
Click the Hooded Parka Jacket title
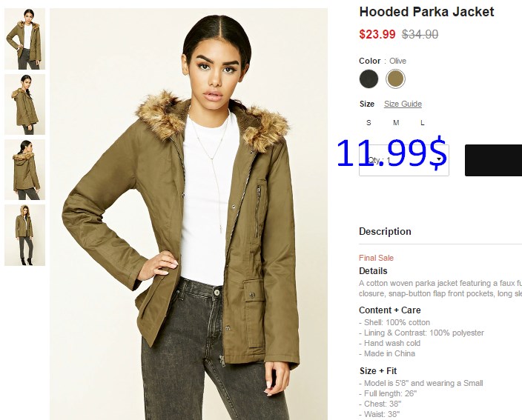426,12
